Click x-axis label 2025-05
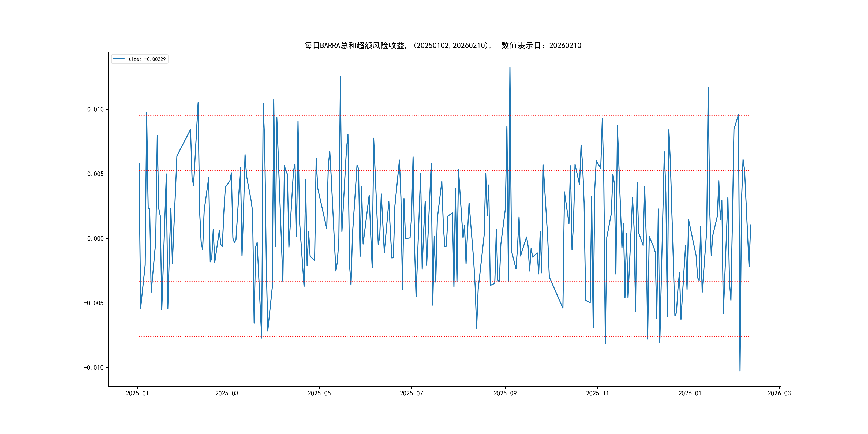Image resolution: width=868 pixels, height=434 pixels. [x=319, y=393]
